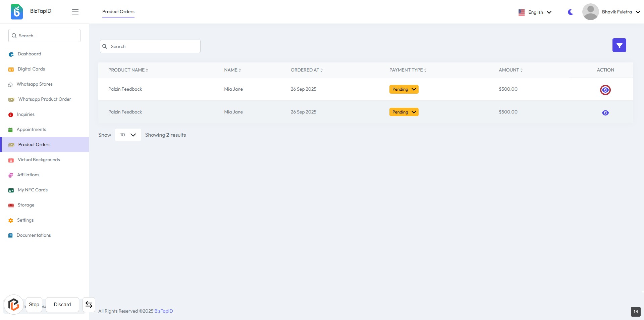Expand Pending status dropdown in first row
Viewport: 644px width, 320px height.
[404, 89]
